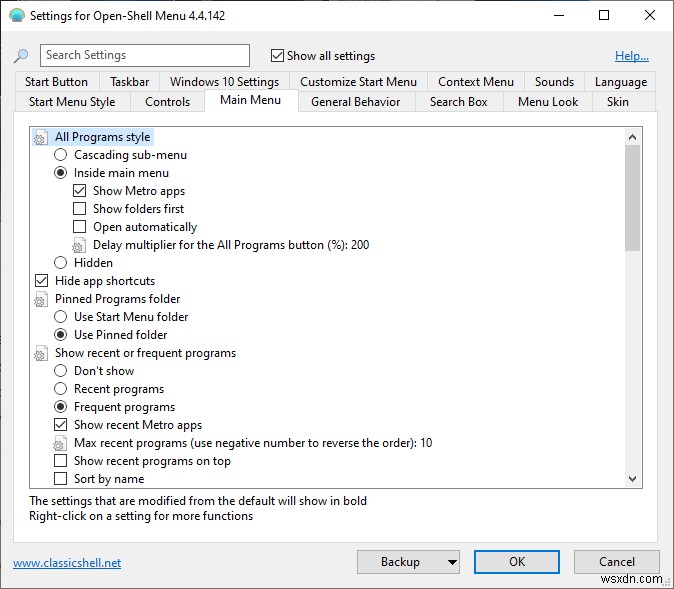Select the Frequent programs radio option
Screen dimensions: 674x589
coord(60,407)
